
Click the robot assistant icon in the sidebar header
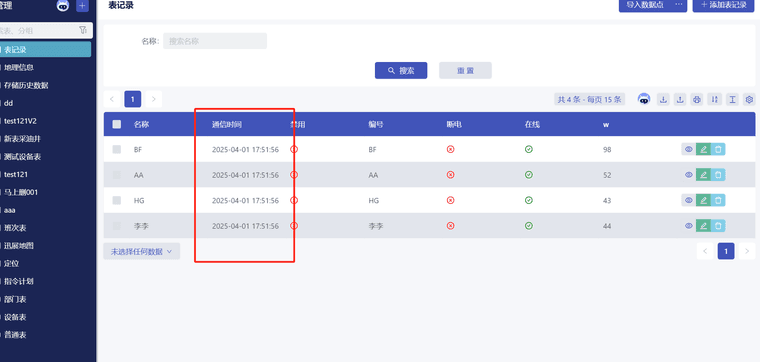(x=63, y=6)
